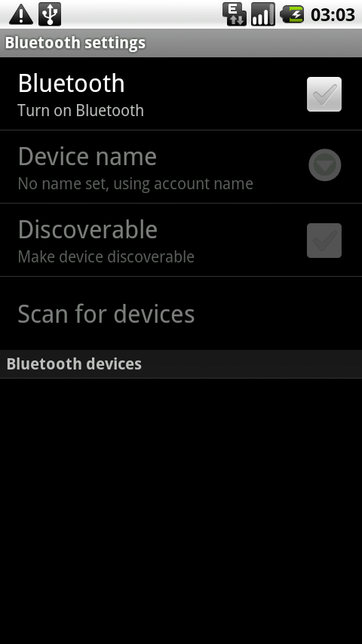Open Device name dropdown arrow
The width and height of the screenshot is (362, 644).
coord(324,164)
